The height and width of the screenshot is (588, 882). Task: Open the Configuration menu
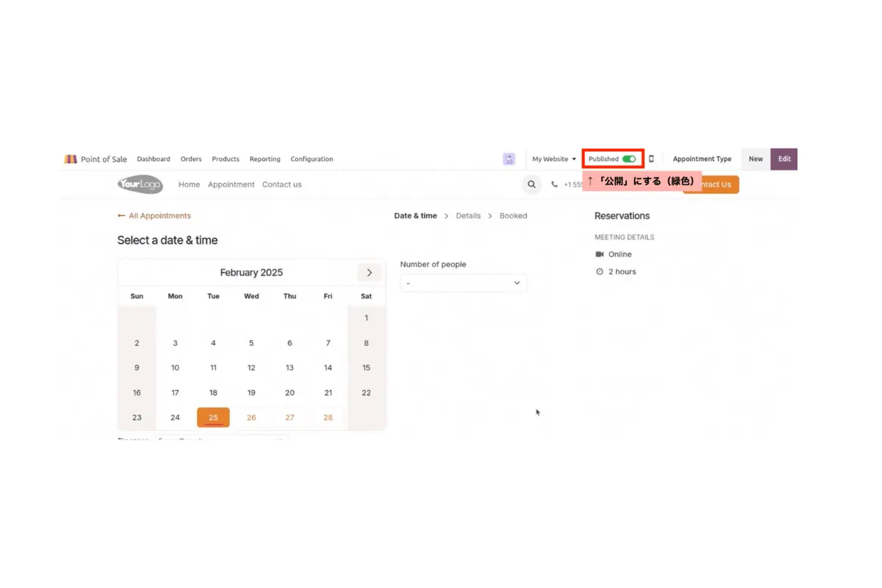point(312,159)
